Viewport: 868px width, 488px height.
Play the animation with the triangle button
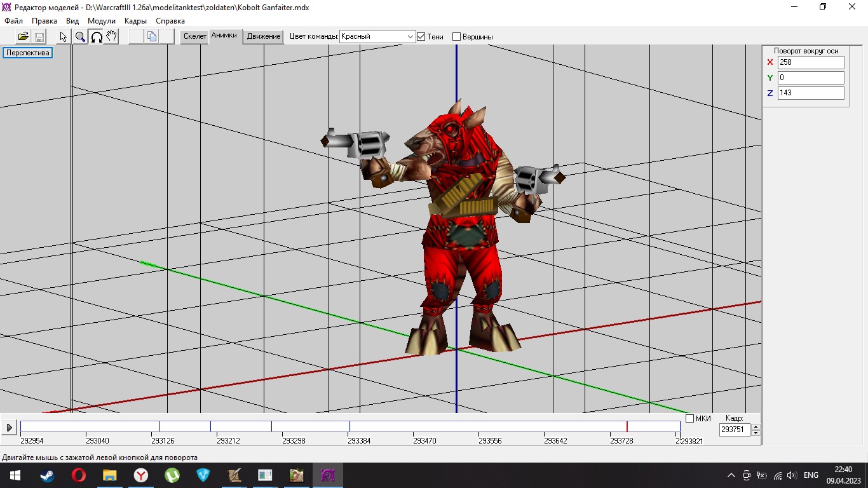pyautogui.click(x=10, y=428)
